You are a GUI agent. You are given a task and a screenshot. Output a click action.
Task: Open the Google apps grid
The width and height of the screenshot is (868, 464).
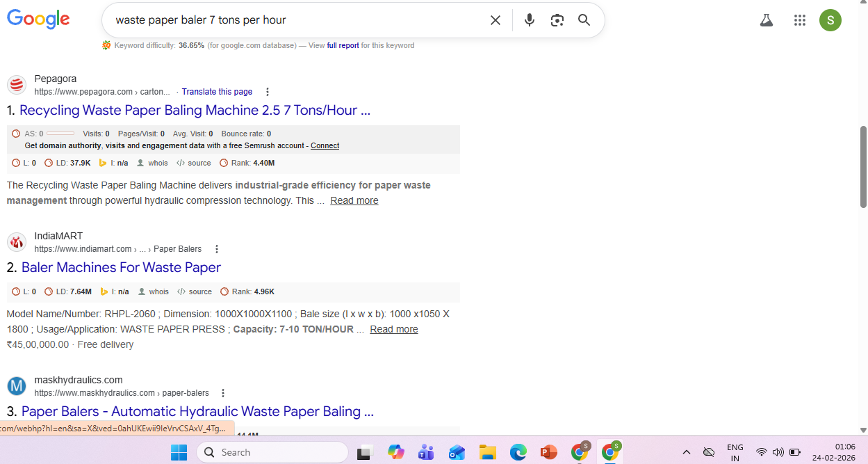coord(800,20)
